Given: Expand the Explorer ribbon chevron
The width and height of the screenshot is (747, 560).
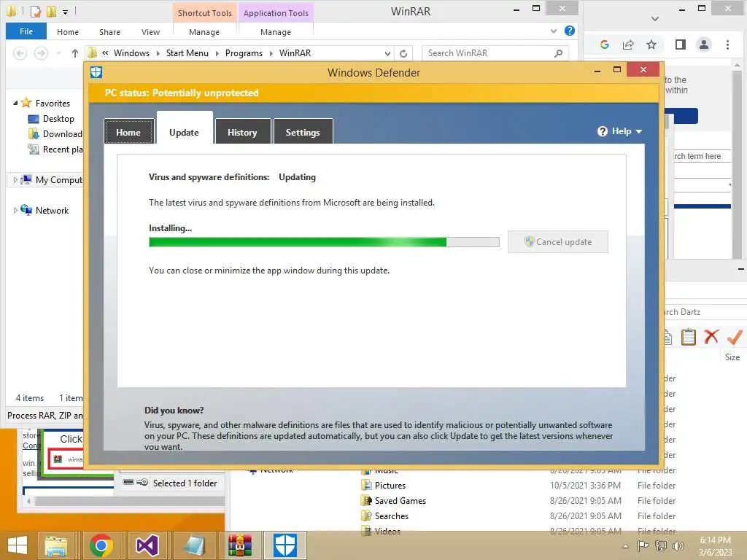Looking at the screenshot, I should pos(554,31).
